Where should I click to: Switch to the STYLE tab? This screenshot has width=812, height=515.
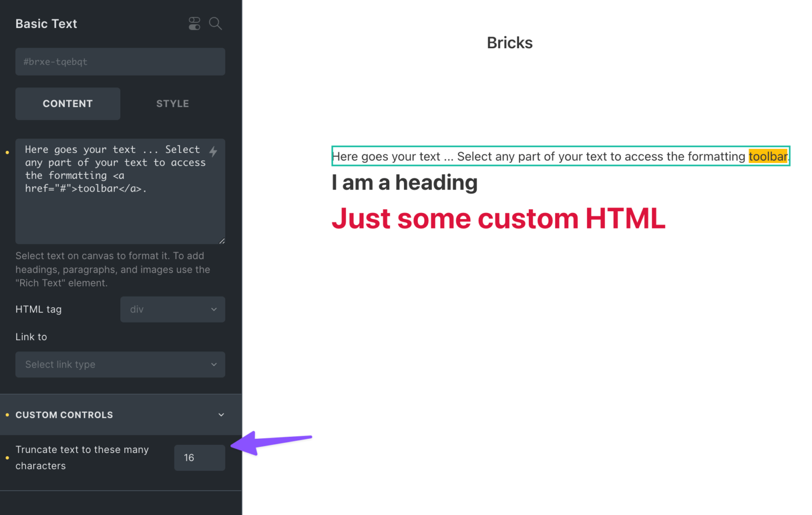tap(173, 104)
